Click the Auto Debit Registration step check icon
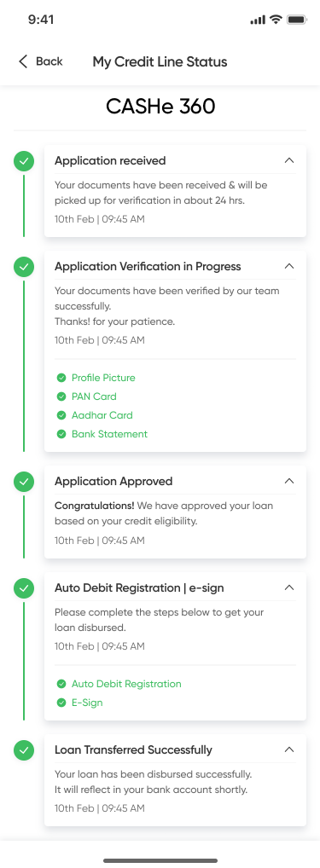 coord(24,588)
